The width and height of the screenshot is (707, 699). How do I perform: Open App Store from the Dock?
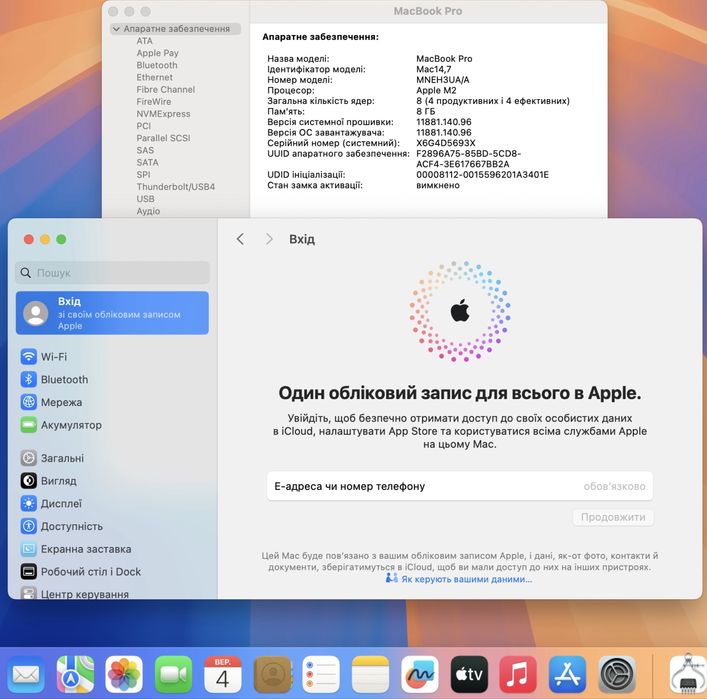[567, 674]
